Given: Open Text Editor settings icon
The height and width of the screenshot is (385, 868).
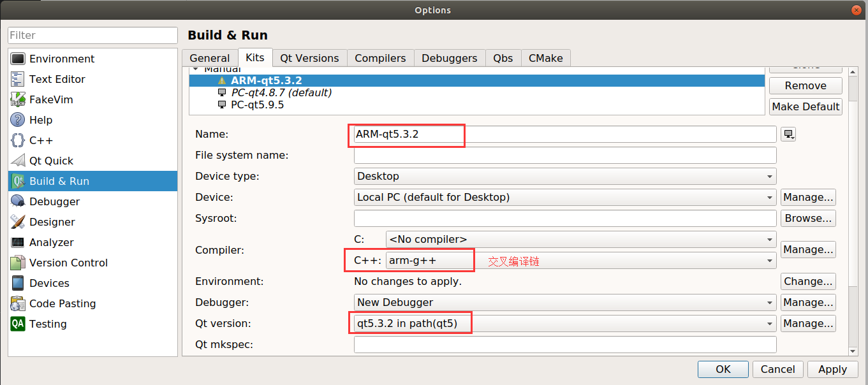Looking at the screenshot, I should (x=18, y=79).
